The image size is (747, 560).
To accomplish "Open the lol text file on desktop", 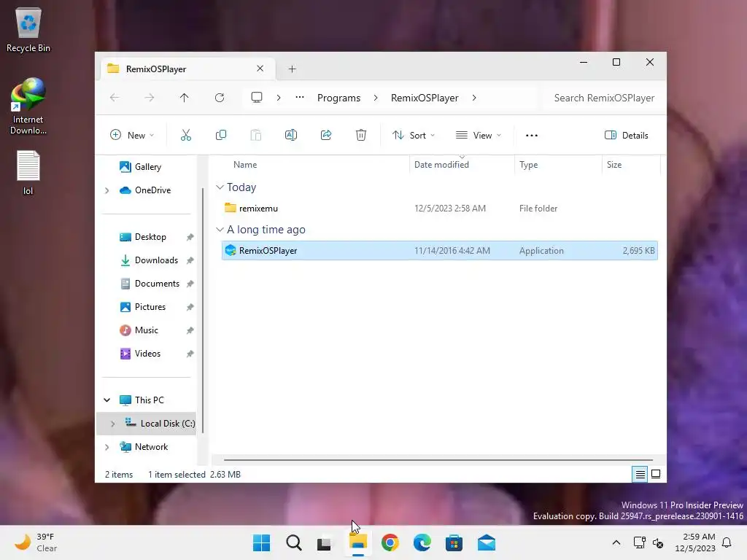I will (x=28, y=173).
